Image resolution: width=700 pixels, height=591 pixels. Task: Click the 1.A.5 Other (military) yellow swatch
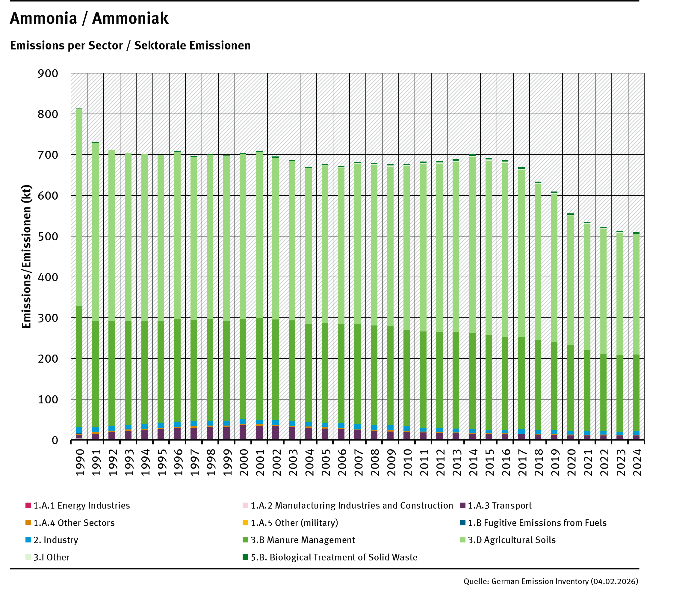pos(245,522)
